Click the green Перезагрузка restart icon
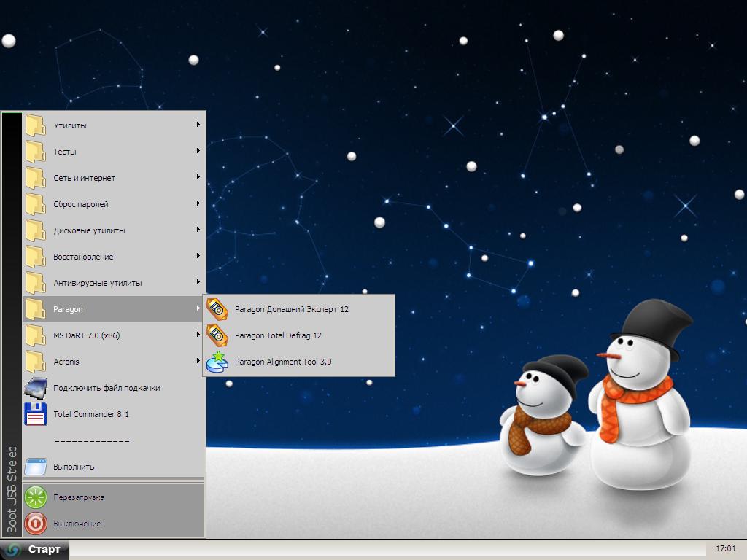This screenshot has width=747, height=560. (36, 497)
